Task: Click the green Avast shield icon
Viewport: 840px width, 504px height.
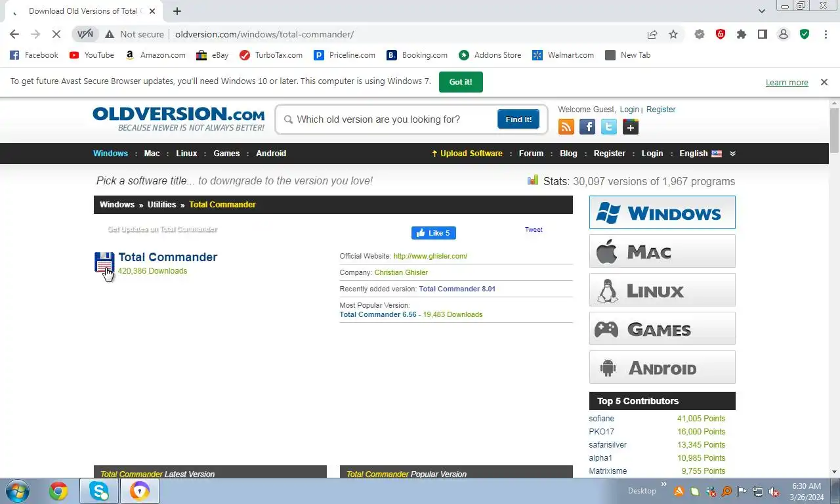Action: 805,34
